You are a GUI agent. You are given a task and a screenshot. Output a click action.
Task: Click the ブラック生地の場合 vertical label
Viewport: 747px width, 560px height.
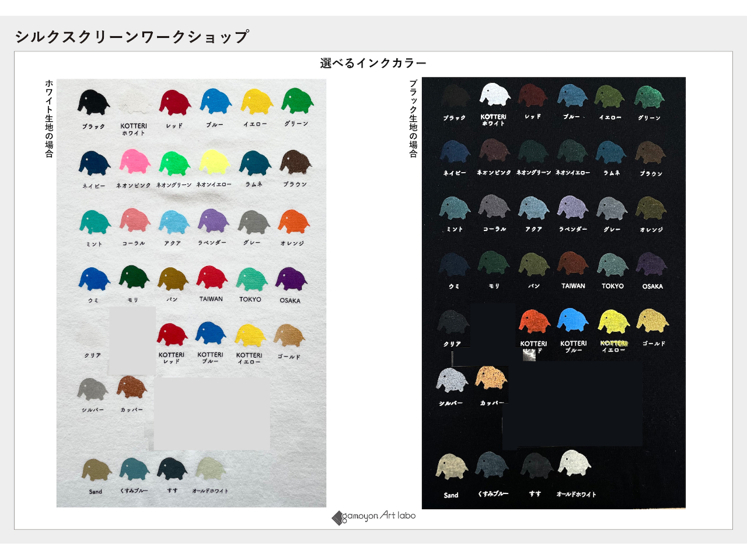[413, 118]
